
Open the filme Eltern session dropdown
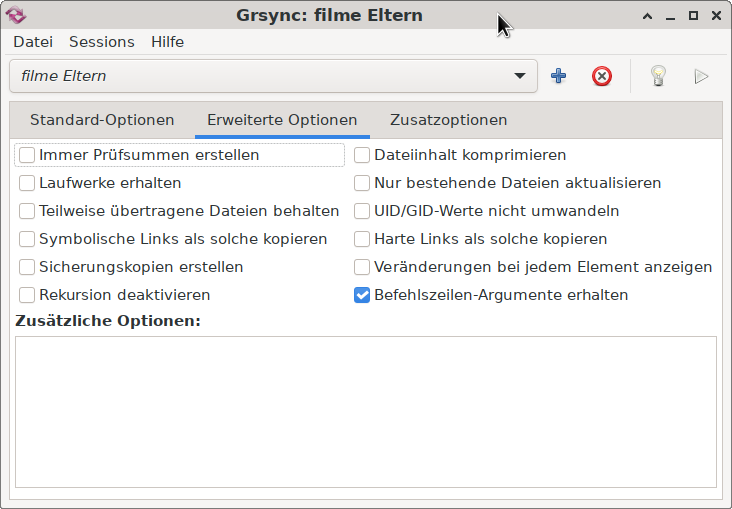[x=274, y=76]
